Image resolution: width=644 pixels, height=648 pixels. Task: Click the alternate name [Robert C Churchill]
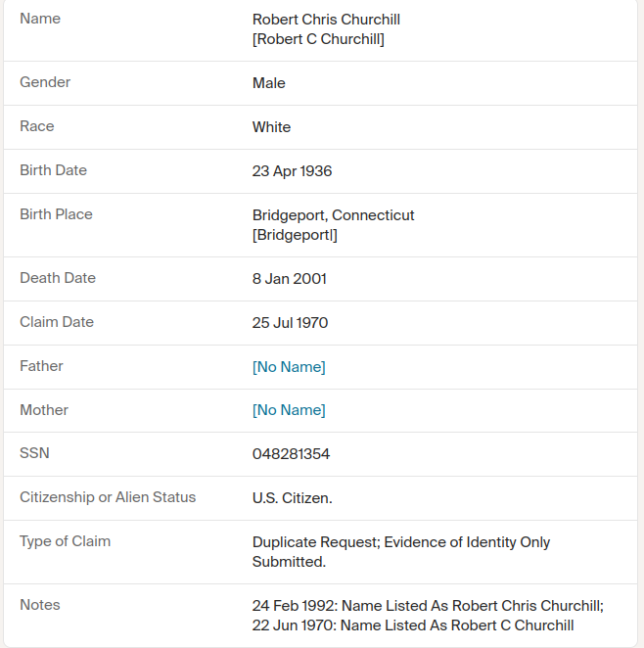pyautogui.click(x=318, y=39)
